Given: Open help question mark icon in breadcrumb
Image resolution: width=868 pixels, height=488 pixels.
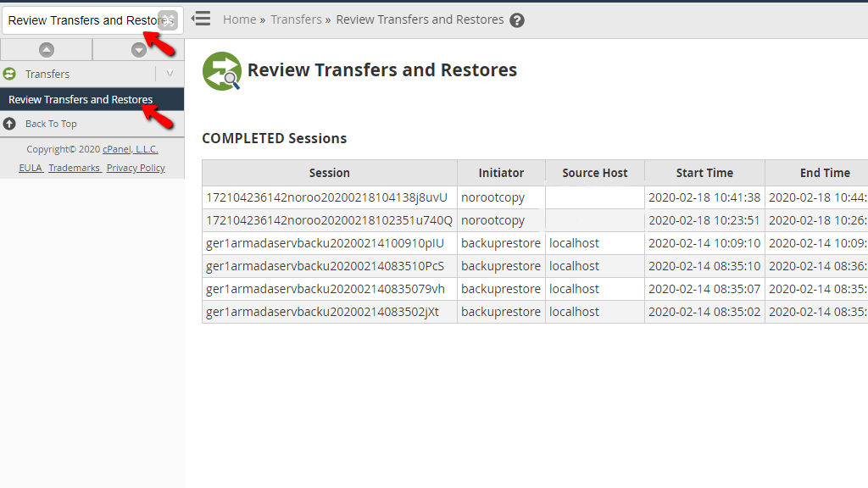Looking at the screenshot, I should pos(517,20).
